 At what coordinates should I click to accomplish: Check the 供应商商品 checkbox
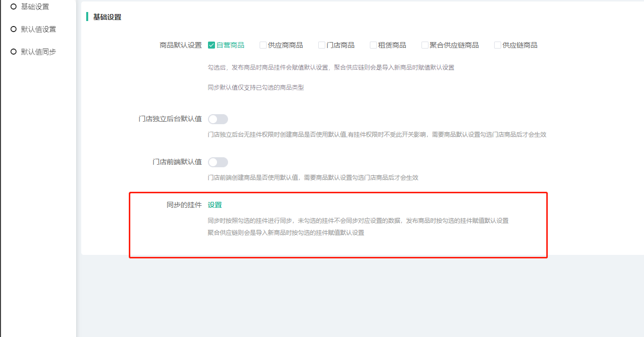263,45
